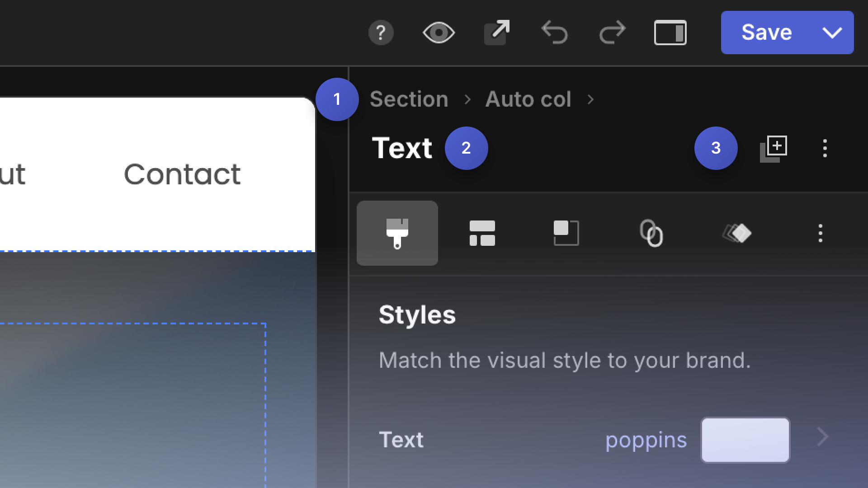The image size is (868, 488).
Task: Select Auto col in the breadcrumb
Action: point(528,99)
